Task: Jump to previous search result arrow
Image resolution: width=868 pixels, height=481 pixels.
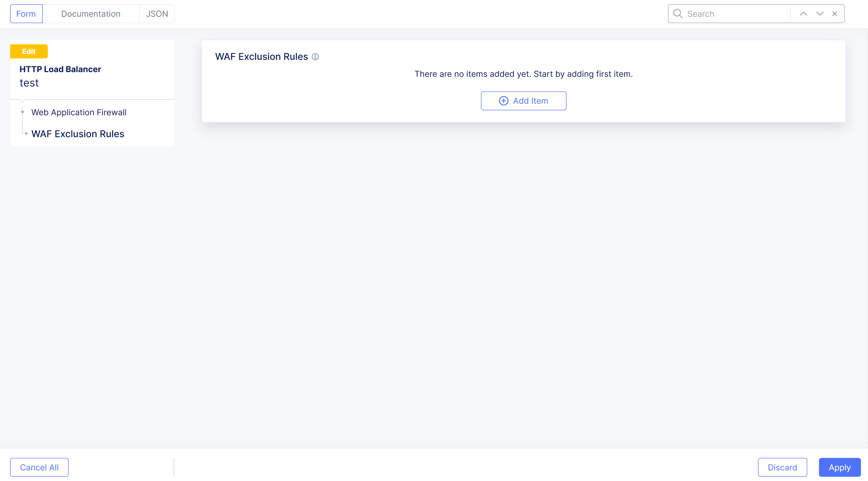Action: tap(803, 14)
